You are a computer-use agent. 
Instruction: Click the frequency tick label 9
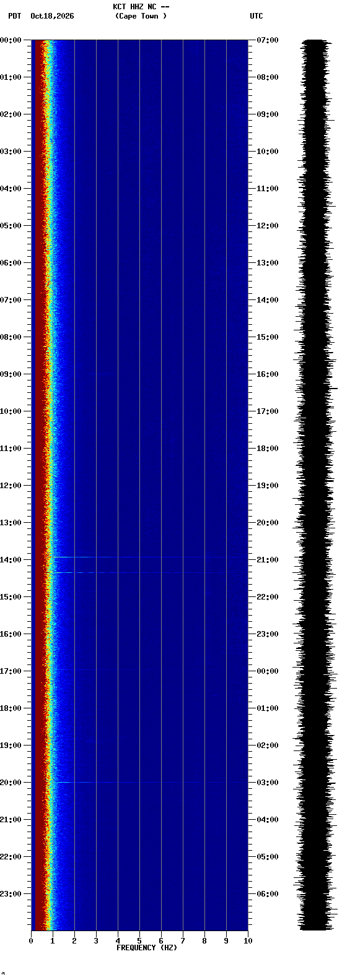226,941
